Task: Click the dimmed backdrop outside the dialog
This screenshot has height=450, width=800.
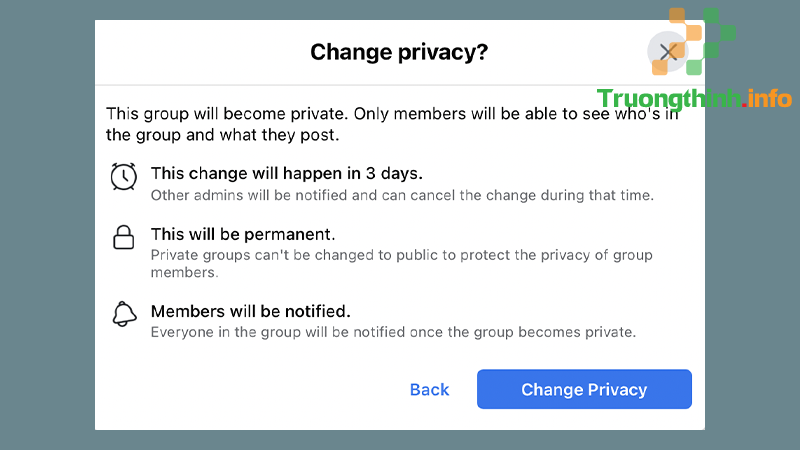Action: coord(47,224)
